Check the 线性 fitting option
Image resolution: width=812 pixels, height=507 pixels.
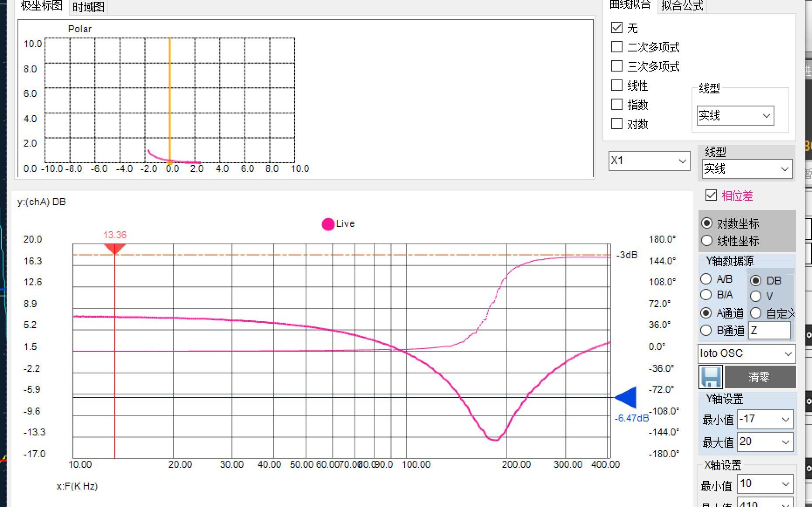click(x=617, y=85)
